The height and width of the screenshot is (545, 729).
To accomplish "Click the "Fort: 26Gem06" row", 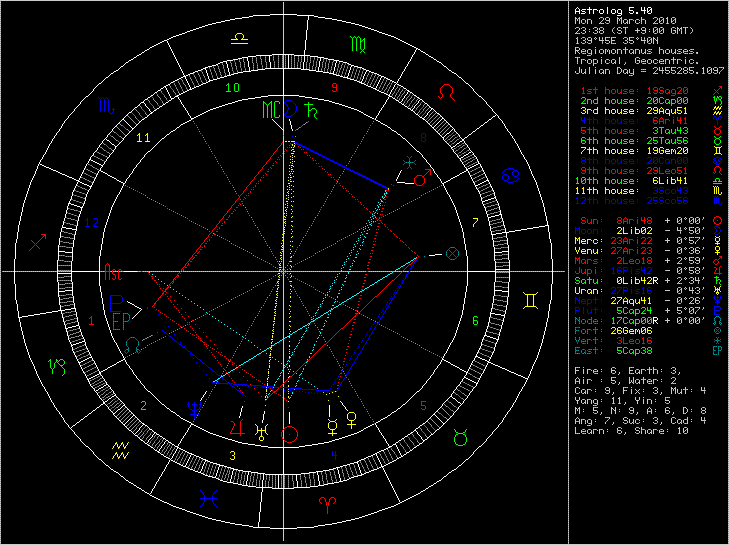I will click(x=649, y=331).
